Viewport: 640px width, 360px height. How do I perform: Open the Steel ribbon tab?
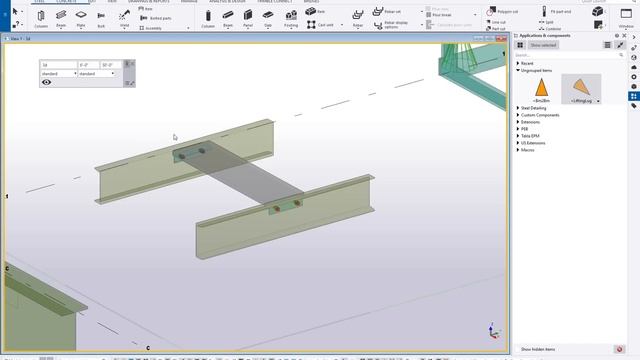40,1
